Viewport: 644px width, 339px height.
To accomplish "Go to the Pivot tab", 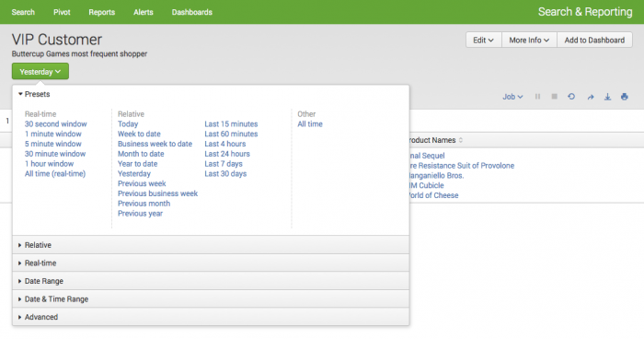I will [x=62, y=12].
